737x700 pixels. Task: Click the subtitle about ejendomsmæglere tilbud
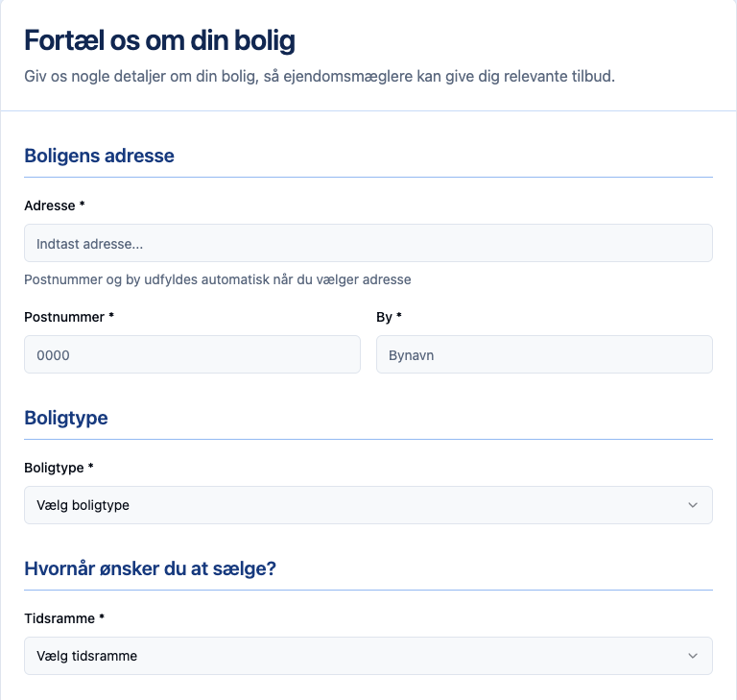coord(319,76)
